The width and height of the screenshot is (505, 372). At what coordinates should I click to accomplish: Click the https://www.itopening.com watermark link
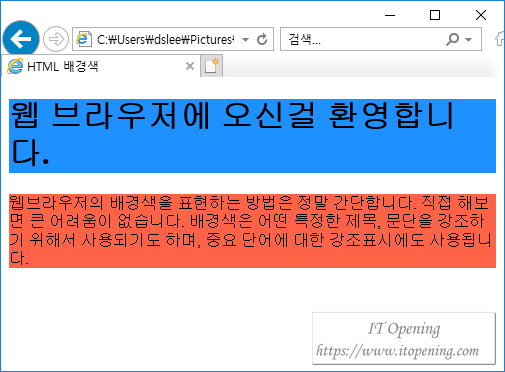[x=397, y=351]
